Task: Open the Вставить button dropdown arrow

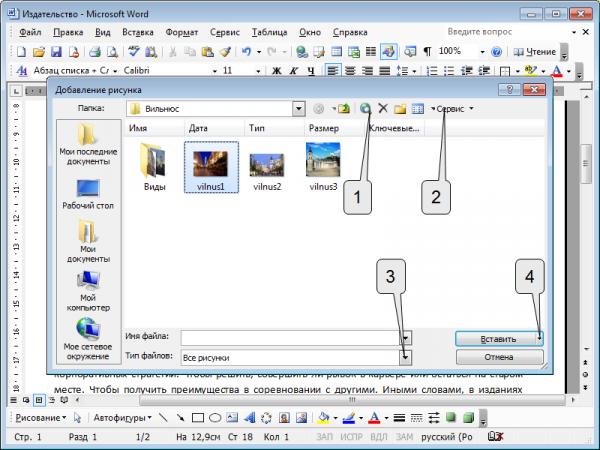Action: [x=539, y=339]
